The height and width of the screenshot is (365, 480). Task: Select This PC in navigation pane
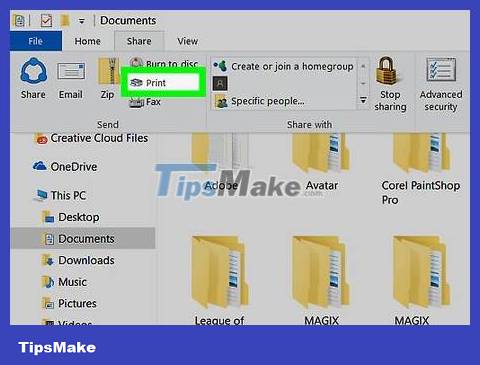click(60, 195)
